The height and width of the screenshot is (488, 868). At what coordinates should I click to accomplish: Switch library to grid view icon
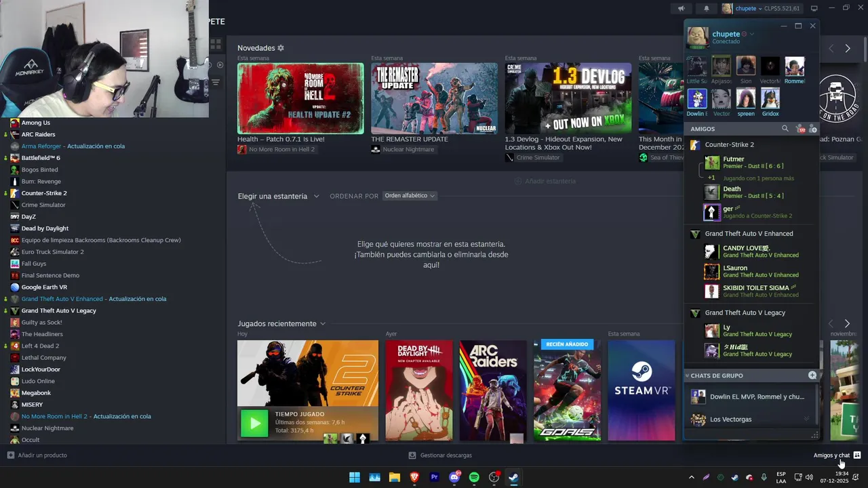click(x=216, y=45)
